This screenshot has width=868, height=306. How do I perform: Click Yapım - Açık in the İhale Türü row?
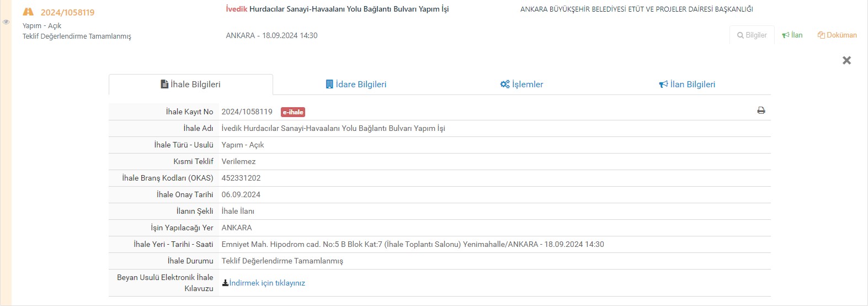(x=243, y=145)
